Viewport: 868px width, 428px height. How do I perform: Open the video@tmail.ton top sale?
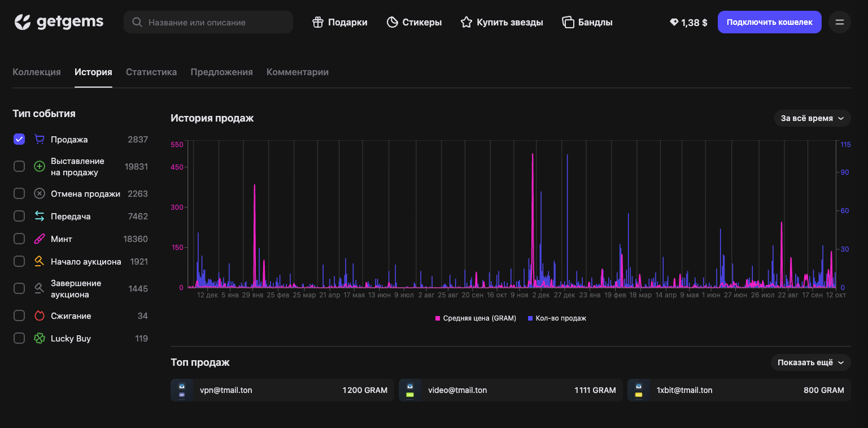[511, 390]
